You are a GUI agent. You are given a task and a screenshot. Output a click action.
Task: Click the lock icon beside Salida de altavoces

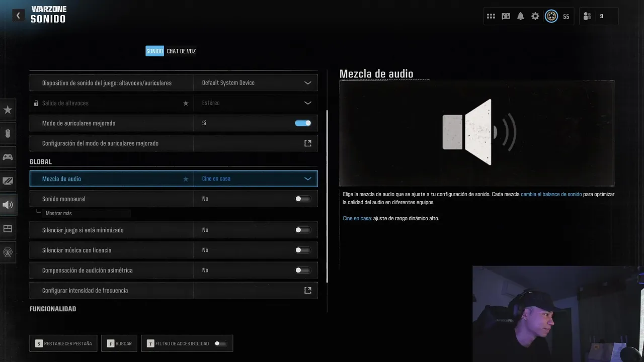[x=36, y=103]
